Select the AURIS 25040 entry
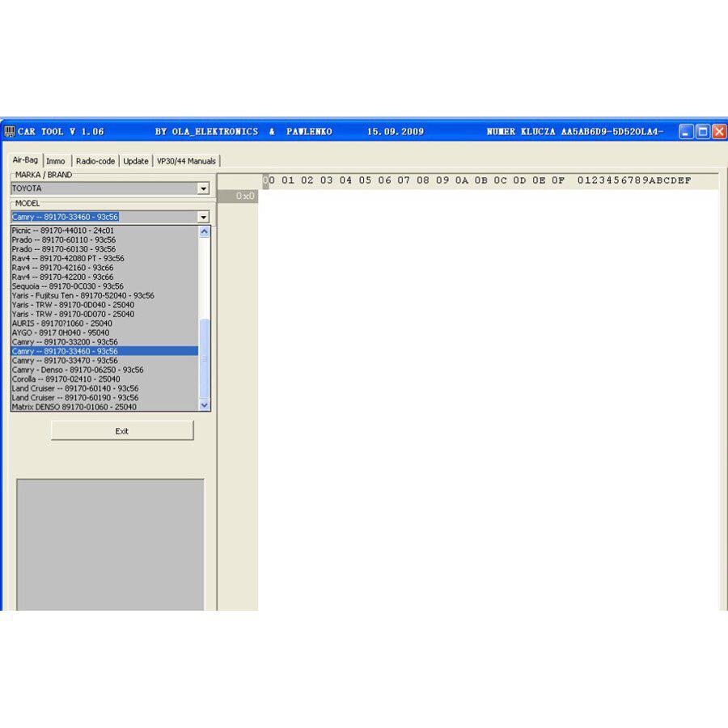Viewport: 728px width, 728px height. tap(104, 323)
